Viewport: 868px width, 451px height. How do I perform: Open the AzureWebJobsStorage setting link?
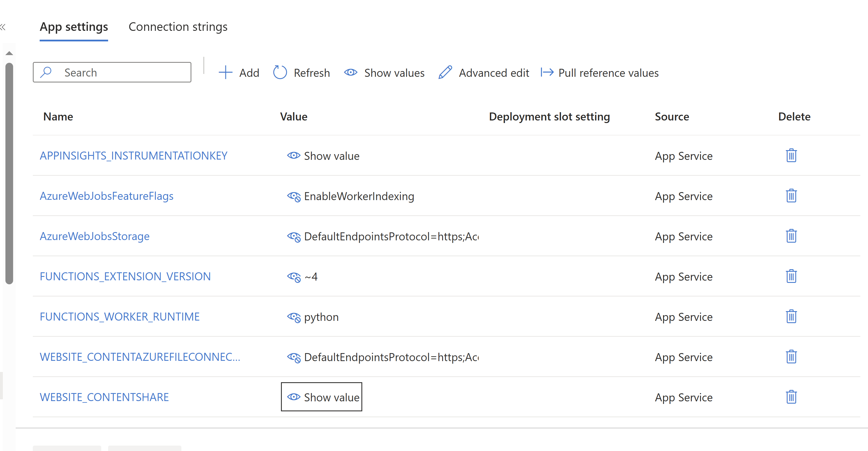(95, 236)
